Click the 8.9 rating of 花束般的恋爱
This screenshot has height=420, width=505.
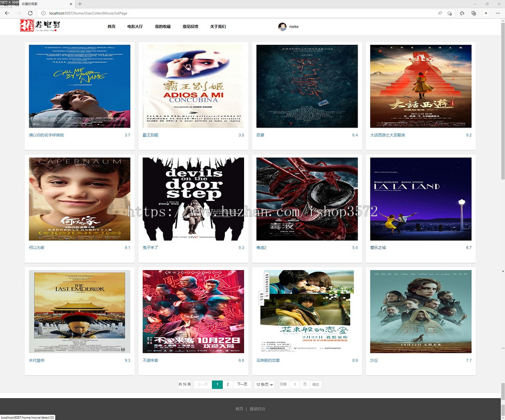pos(355,360)
